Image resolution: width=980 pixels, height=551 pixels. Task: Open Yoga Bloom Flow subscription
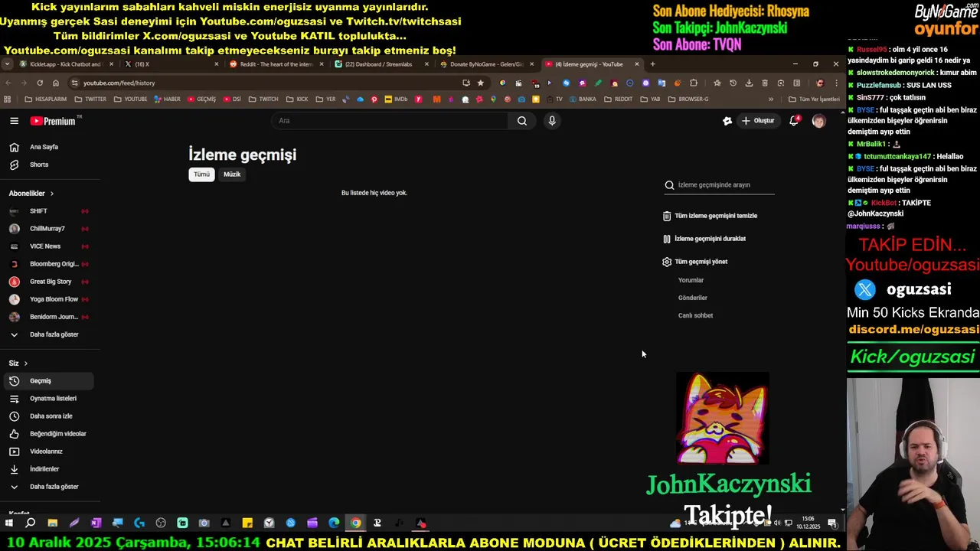tap(49, 299)
